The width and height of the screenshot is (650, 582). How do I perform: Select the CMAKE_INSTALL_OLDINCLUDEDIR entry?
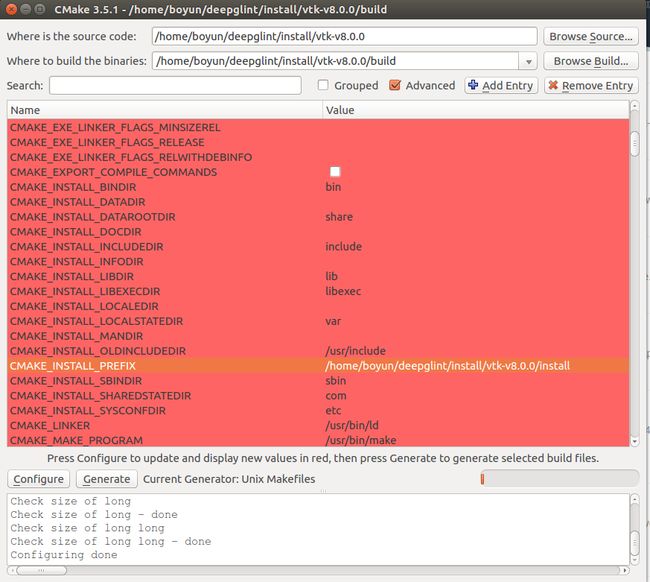point(98,351)
